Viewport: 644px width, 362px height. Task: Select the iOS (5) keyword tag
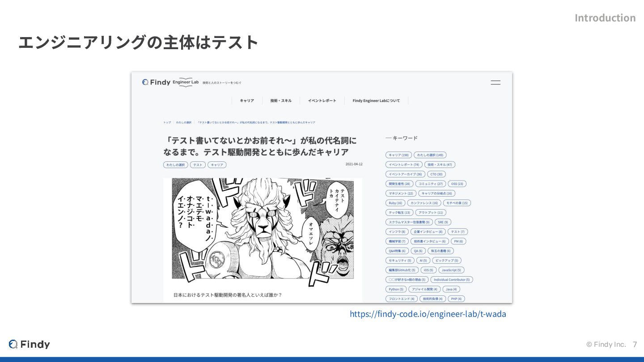(428, 270)
